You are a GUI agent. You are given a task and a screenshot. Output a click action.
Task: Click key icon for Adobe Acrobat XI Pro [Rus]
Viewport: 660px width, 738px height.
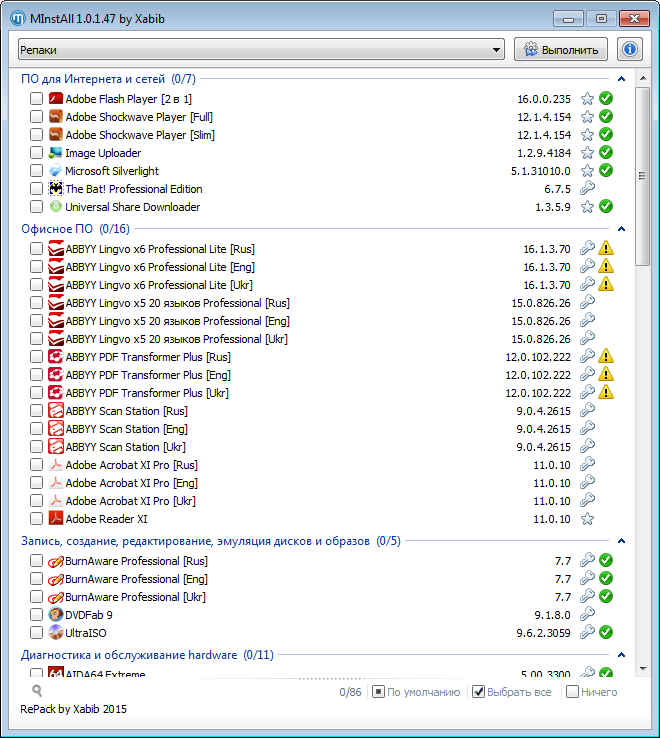[x=587, y=464]
